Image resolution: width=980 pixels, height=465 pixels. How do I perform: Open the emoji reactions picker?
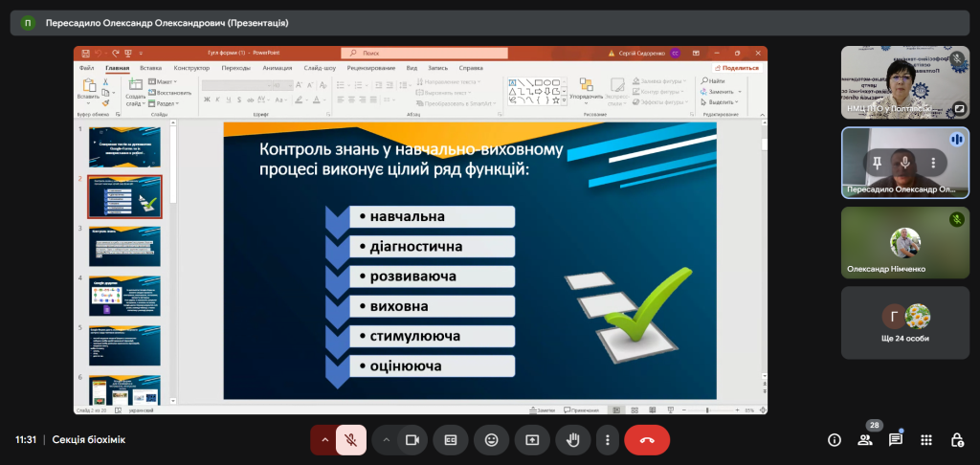(x=491, y=440)
